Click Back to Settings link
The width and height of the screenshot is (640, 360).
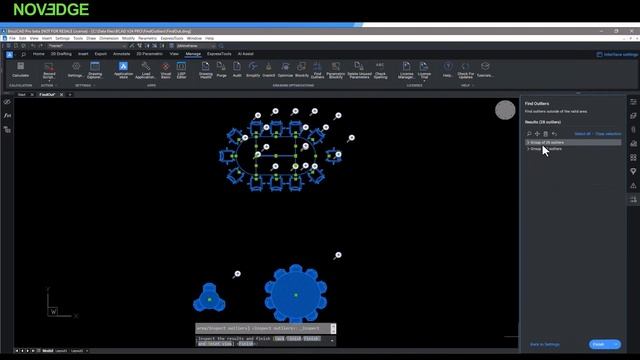[544, 344]
